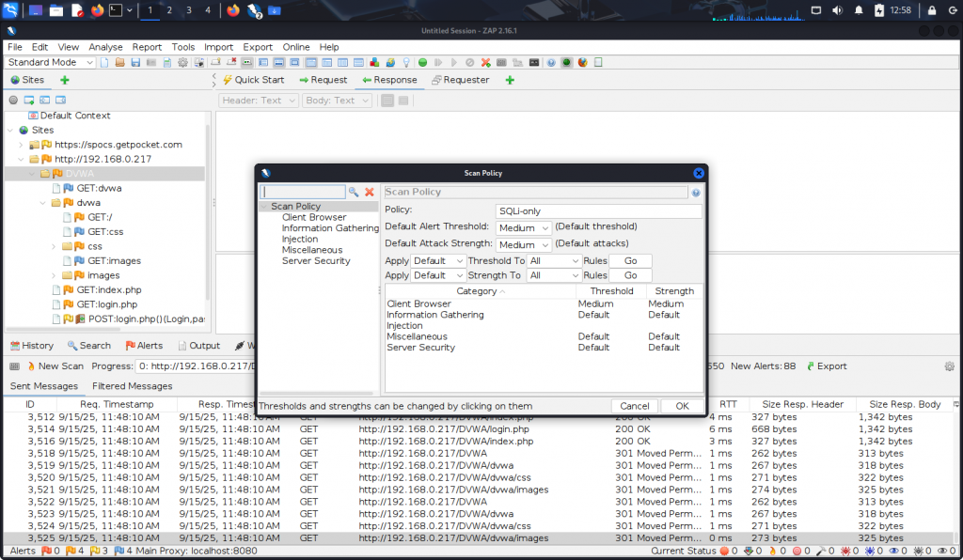This screenshot has width=963, height=560.
Task: Click the gear options icon in Active Scan panel
Action: coord(950,366)
